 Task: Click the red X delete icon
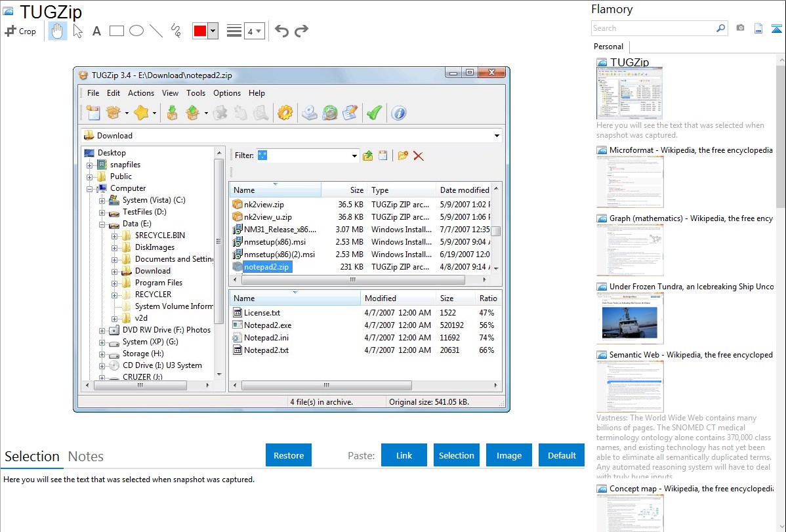419,156
